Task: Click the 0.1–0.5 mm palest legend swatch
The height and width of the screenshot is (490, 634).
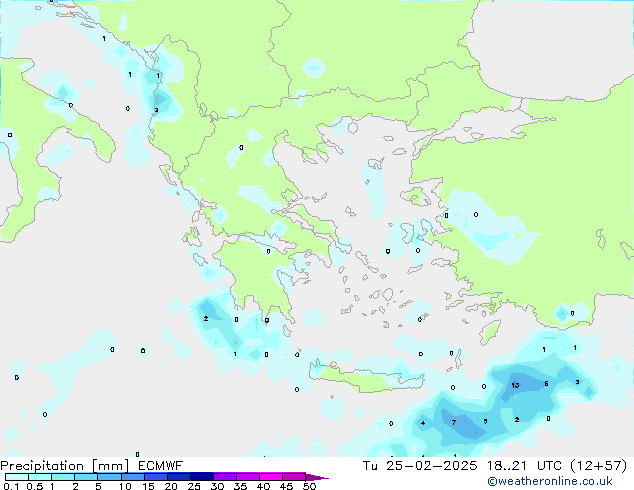Action: [x=17, y=477]
